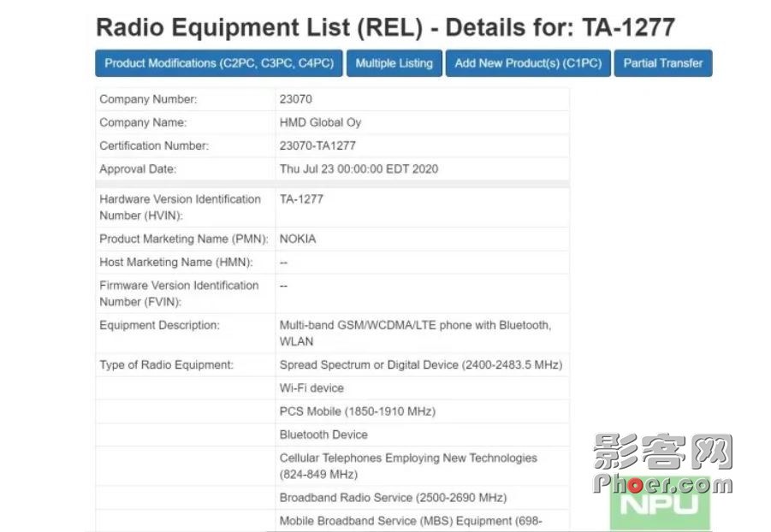This screenshot has height=532, width=771.
Task: Select HVIN value TA-1277 in table
Action: click(x=301, y=199)
